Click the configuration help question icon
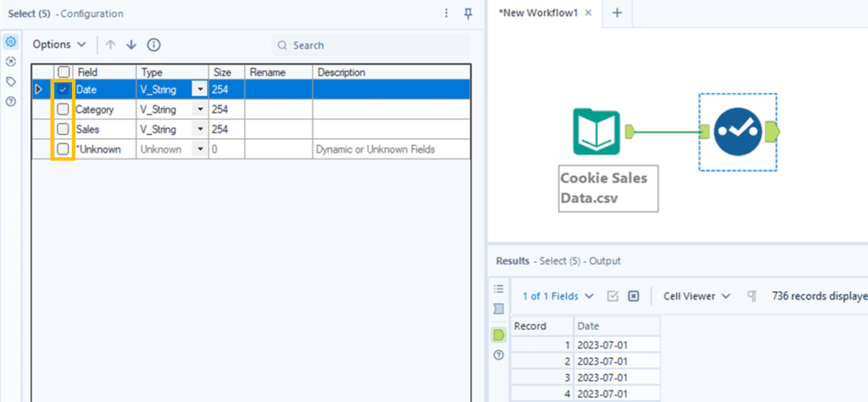Screen dimensions: 868x402 [x=11, y=101]
